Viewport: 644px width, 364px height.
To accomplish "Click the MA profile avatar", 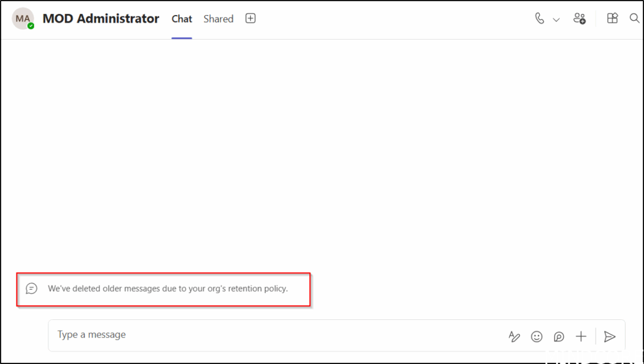I will click(23, 19).
